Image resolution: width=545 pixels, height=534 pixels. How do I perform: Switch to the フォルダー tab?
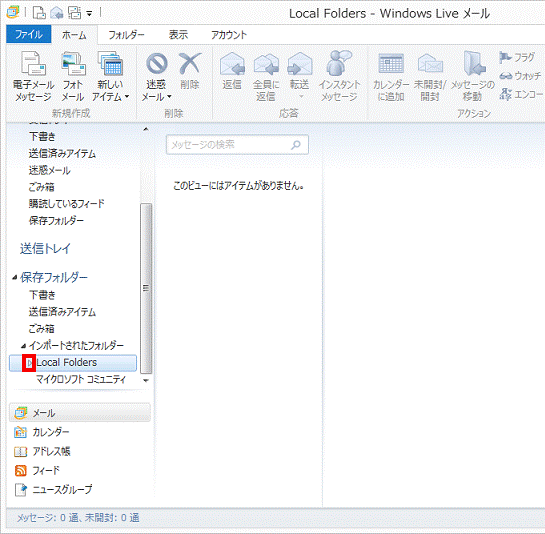tap(126, 35)
